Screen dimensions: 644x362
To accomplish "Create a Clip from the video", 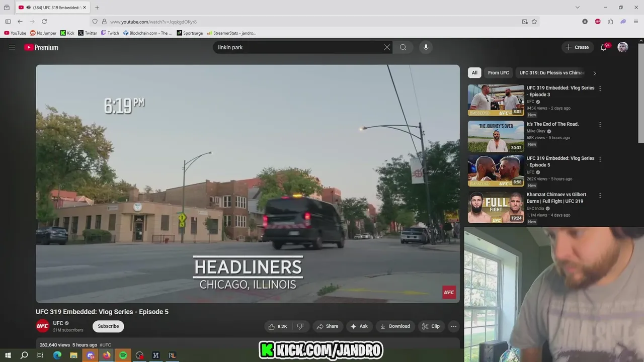I will [x=431, y=326].
